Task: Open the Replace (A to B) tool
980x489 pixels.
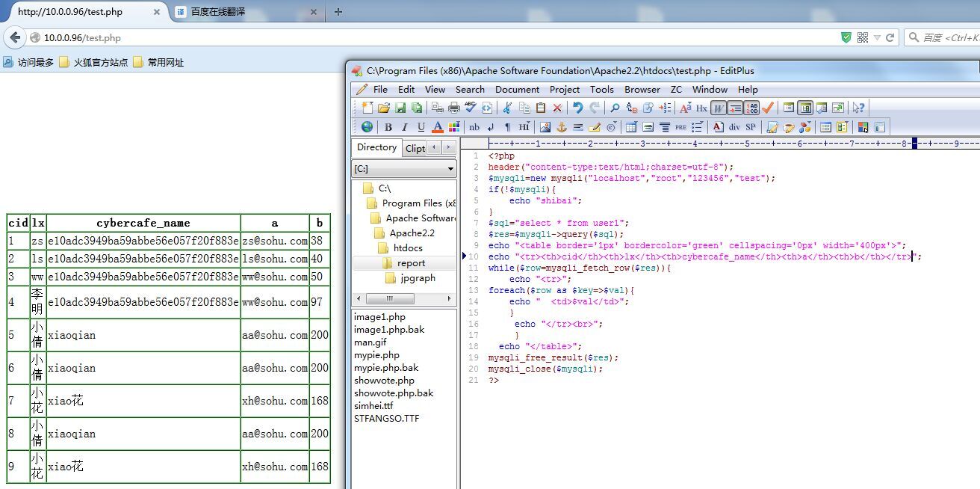Action: [632, 108]
